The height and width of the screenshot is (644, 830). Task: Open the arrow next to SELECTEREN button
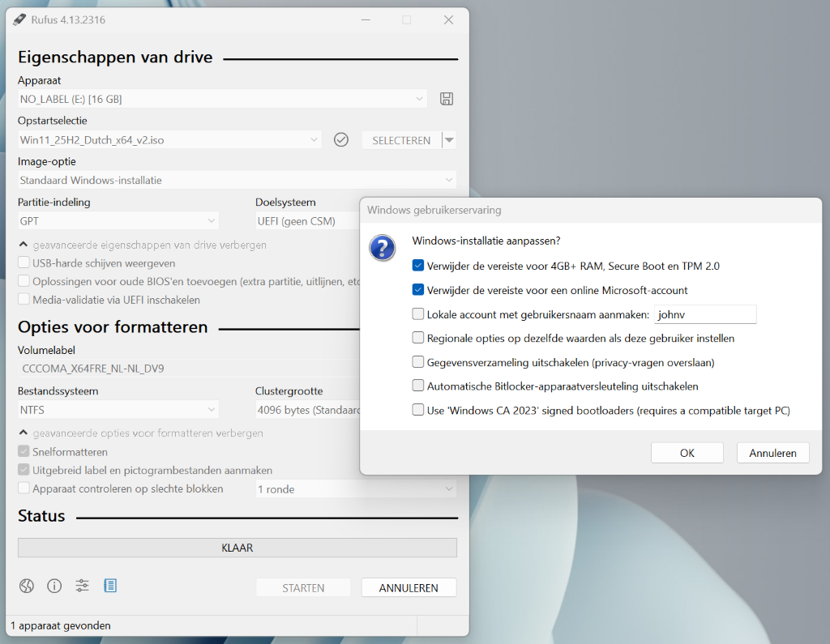449,140
